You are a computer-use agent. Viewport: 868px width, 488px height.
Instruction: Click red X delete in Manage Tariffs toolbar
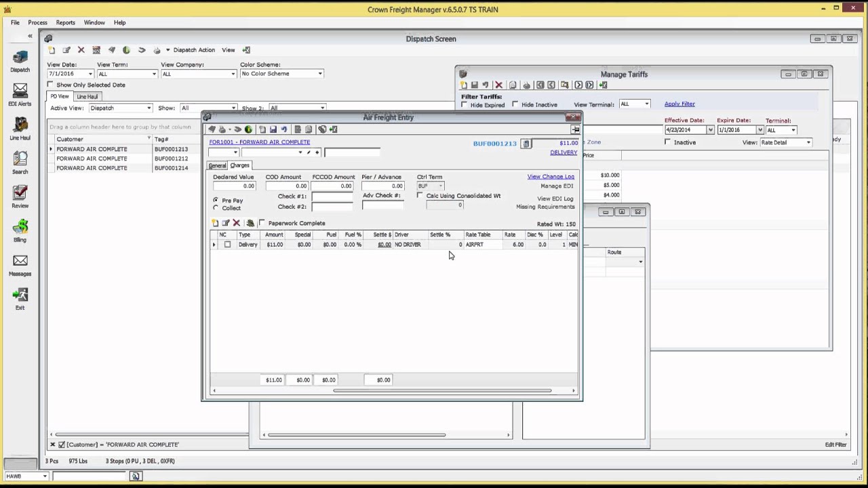click(x=498, y=85)
